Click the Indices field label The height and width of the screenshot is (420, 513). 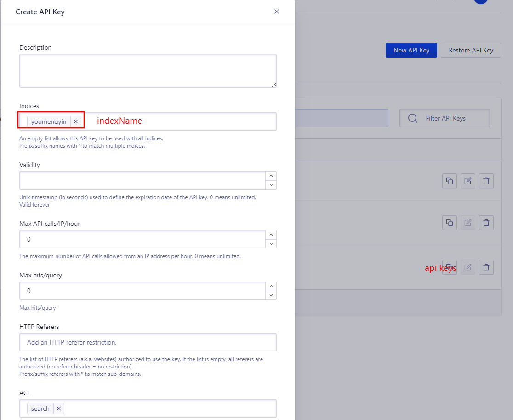[x=29, y=106]
